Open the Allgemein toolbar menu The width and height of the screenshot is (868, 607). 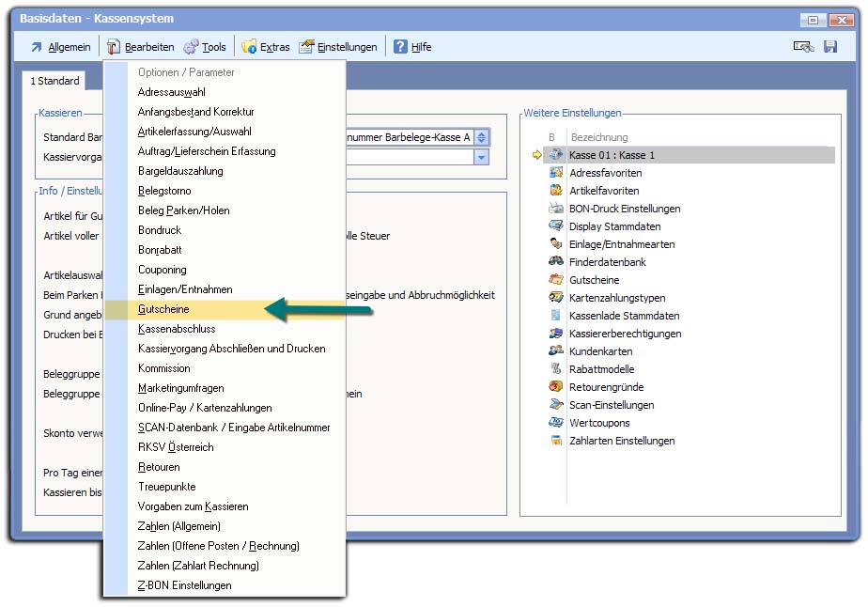pyautogui.click(x=61, y=47)
